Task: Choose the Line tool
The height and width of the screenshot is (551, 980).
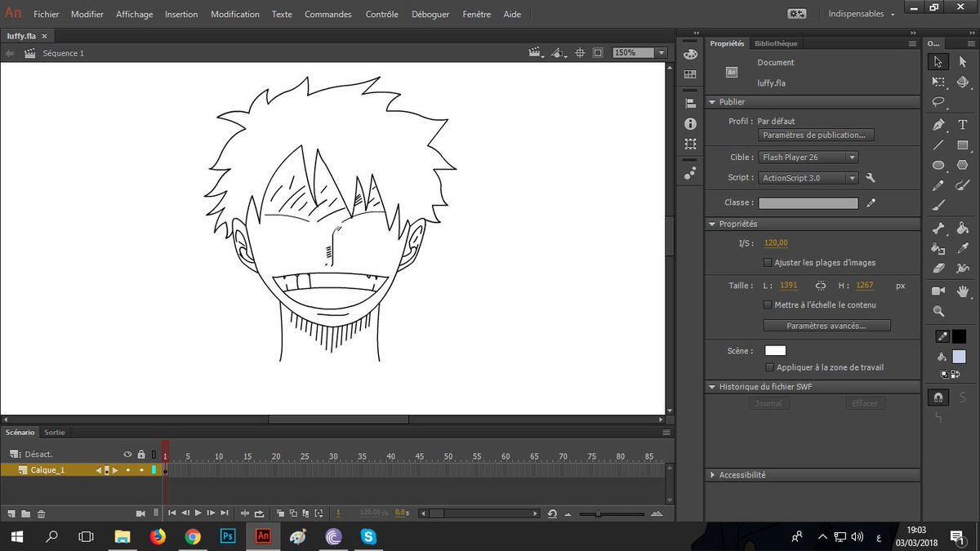Action: click(938, 145)
